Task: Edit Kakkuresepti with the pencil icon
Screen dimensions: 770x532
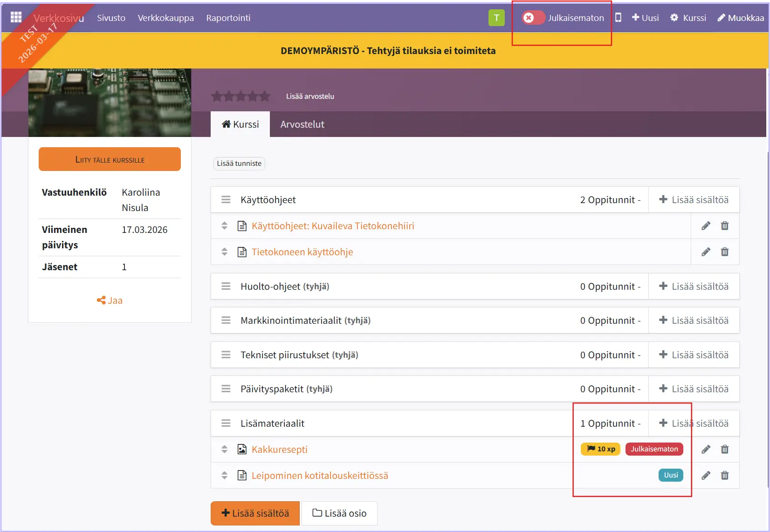Action: pos(706,450)
